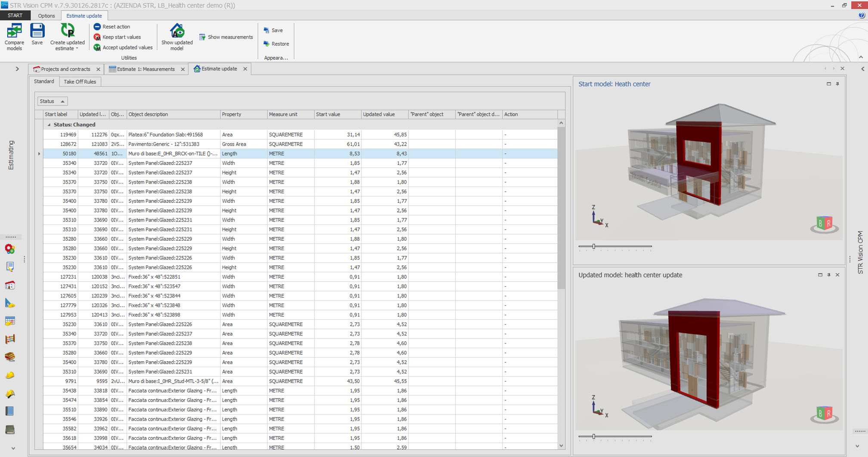Open the help question mark icon
Screen dimensions: 868x457
[861, 15]
